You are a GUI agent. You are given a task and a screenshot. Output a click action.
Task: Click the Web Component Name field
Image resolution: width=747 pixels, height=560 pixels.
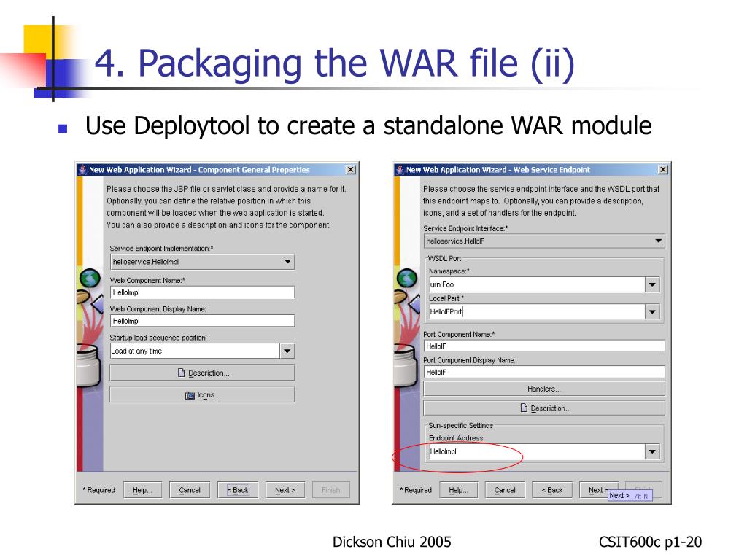[x=203, y=292]
